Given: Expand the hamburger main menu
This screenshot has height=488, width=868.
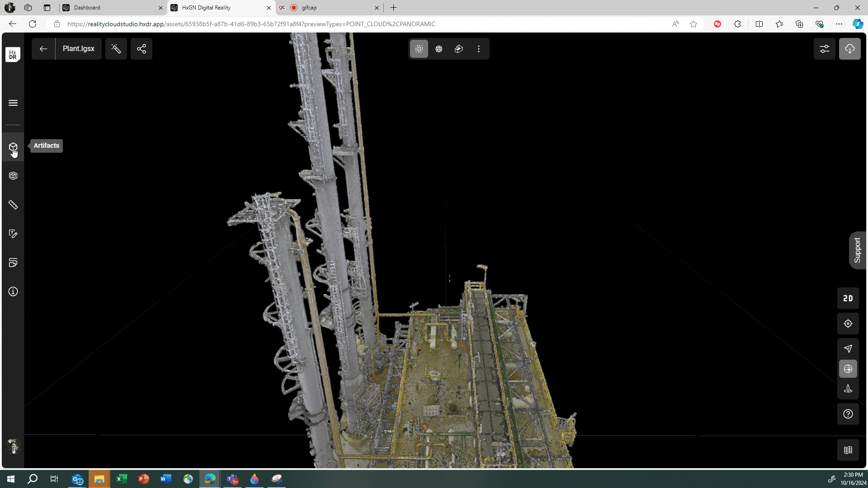Looking at the screenshot, I should pos(13,103).
